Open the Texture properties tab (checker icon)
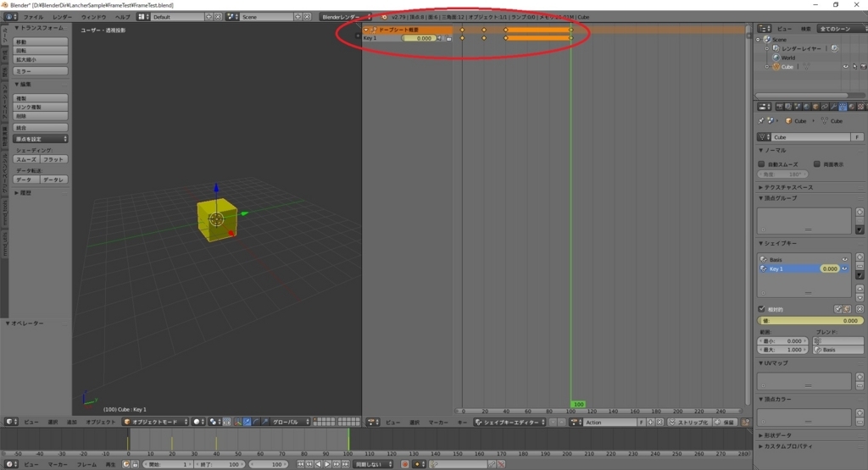 click(x=861, y=107)
